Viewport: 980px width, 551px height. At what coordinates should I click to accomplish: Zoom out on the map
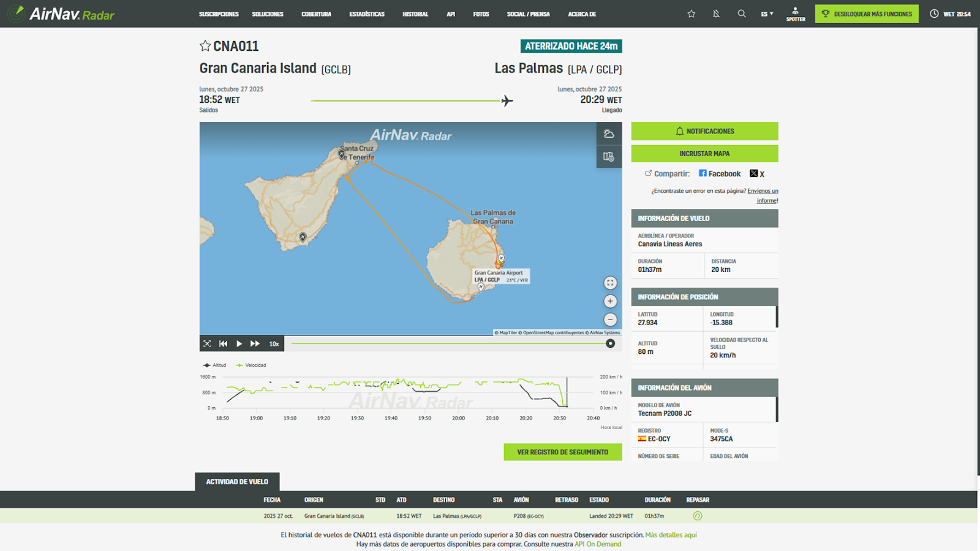(610, 320)
